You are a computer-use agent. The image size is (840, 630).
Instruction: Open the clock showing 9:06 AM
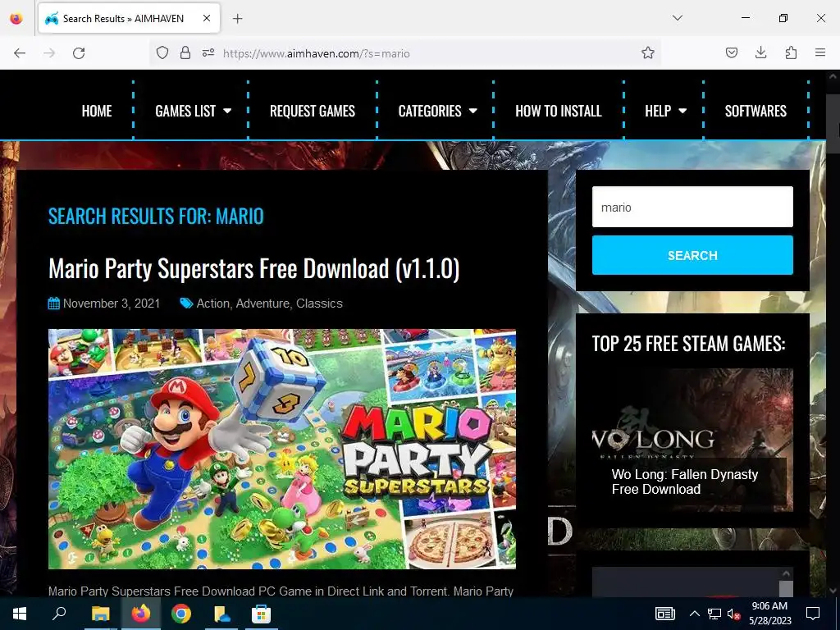click(x=769, y=614)
